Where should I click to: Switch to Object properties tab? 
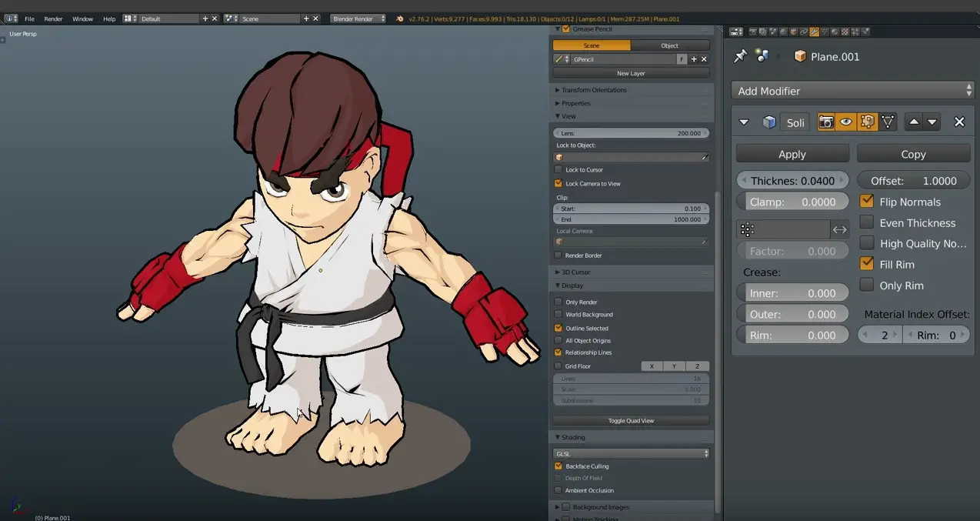tap(794, 32)
